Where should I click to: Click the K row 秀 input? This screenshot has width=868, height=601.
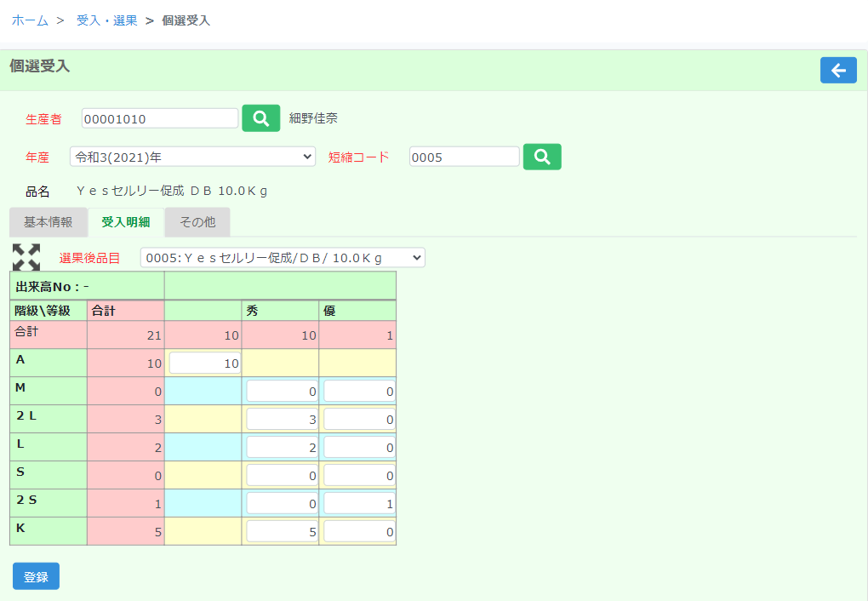point(282,532)
